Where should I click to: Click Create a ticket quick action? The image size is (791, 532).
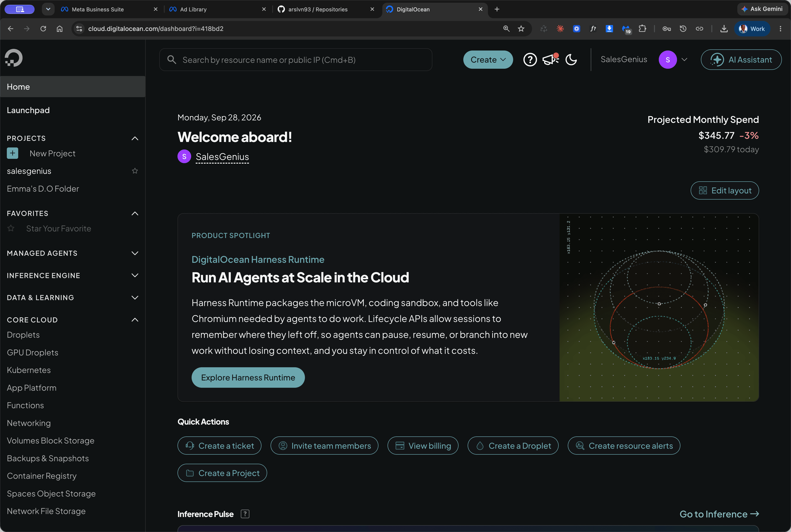219,446
